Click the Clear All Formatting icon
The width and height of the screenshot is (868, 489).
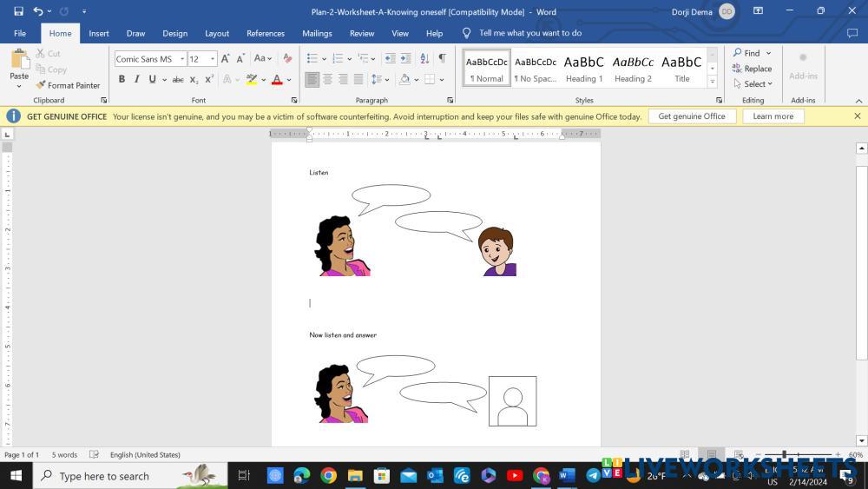[287, 58]
